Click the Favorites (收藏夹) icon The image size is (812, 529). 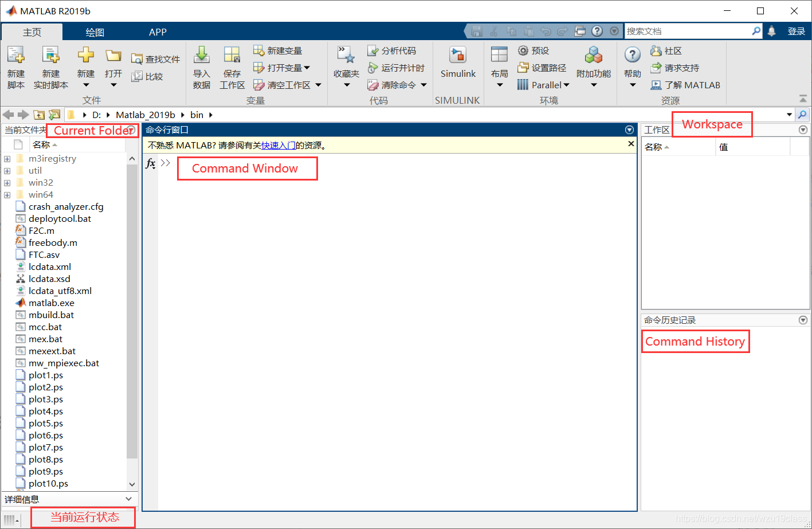346,55
